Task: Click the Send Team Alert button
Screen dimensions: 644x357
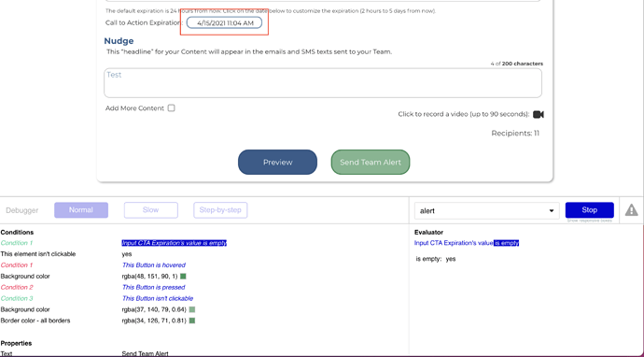Action: click(x=371, y=162)
